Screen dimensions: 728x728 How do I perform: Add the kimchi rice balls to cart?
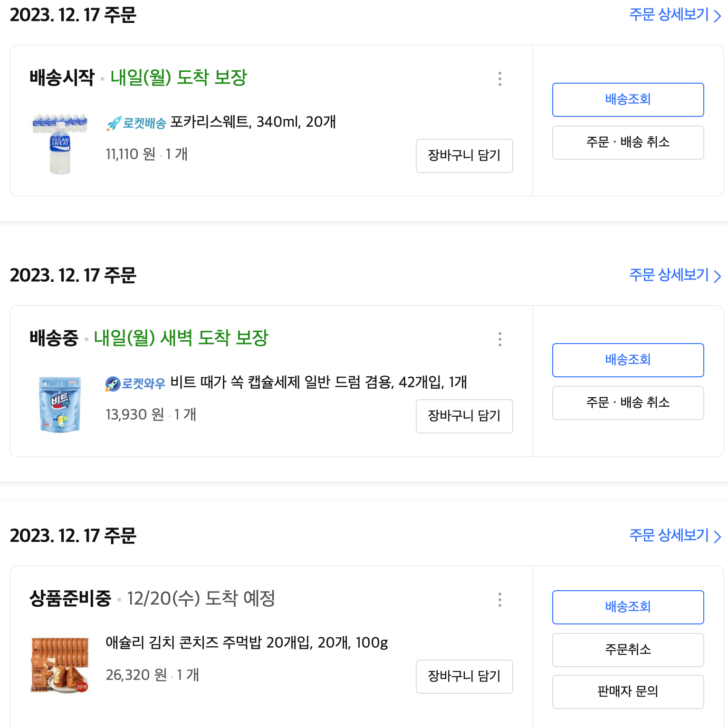(x=464, y=677)
